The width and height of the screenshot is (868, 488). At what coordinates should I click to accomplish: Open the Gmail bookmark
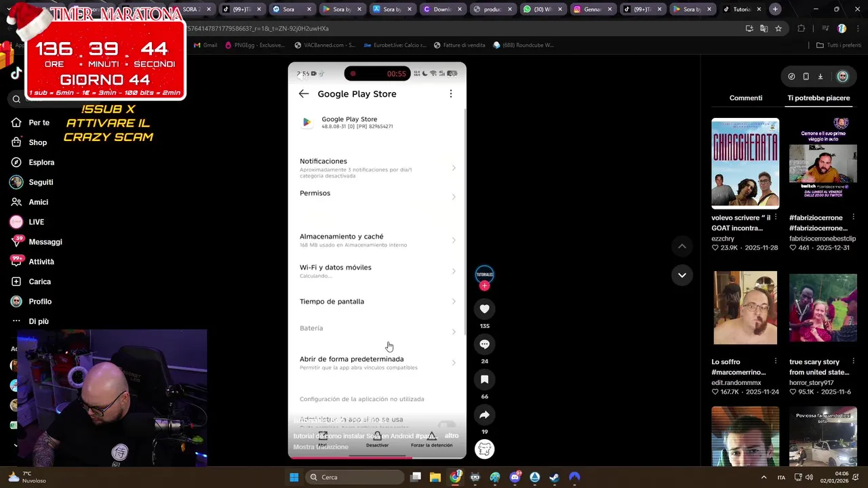click(205, 45)
